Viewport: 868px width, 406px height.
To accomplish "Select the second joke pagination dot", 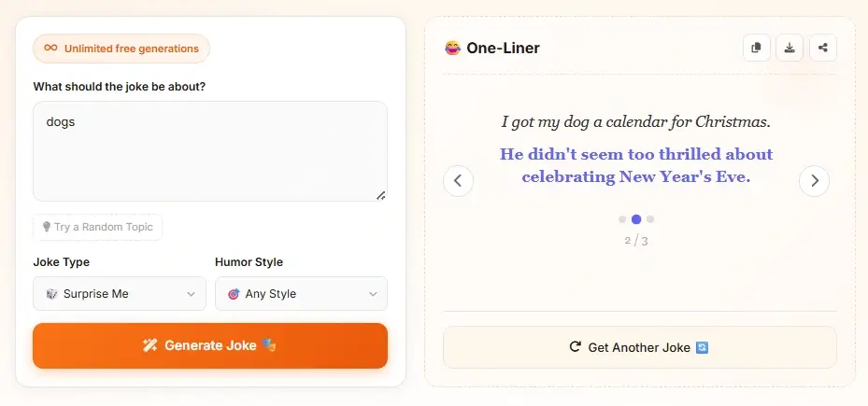I will 636,219.
